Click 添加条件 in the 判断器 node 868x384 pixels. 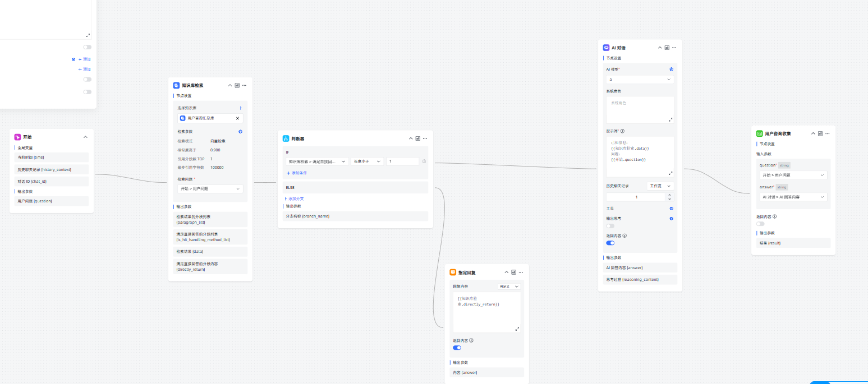(x=297, y=173)
